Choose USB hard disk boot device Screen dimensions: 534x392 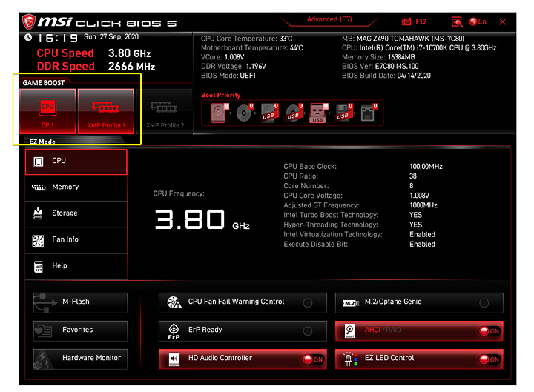tap(269, 113)
